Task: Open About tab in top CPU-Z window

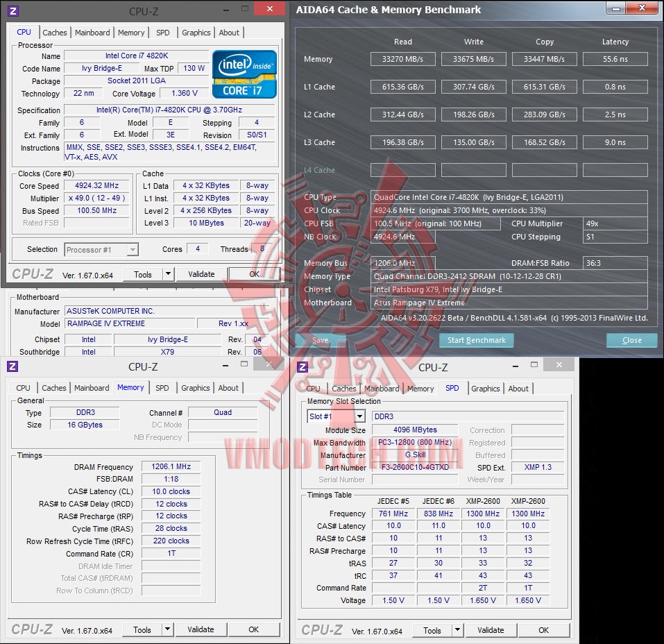Action: [229, 33]
